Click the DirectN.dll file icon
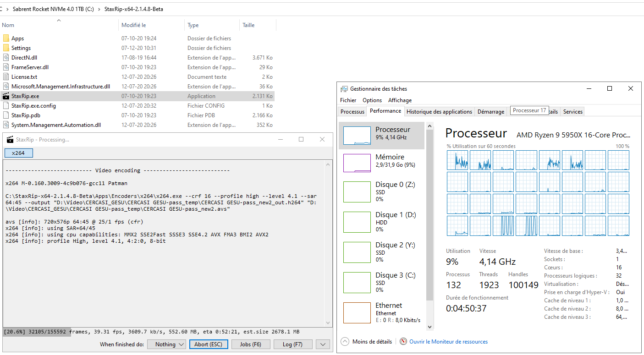 click(x=6, y=58)
